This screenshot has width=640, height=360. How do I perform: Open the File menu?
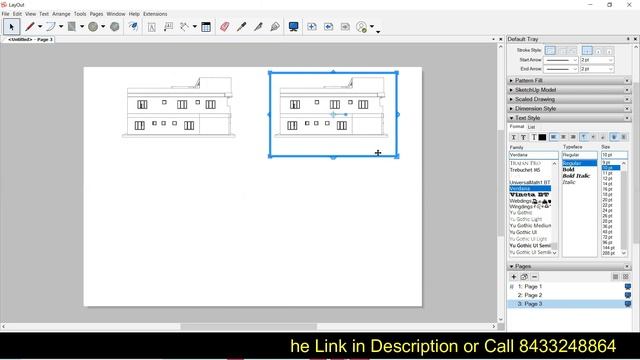point(5,14)
